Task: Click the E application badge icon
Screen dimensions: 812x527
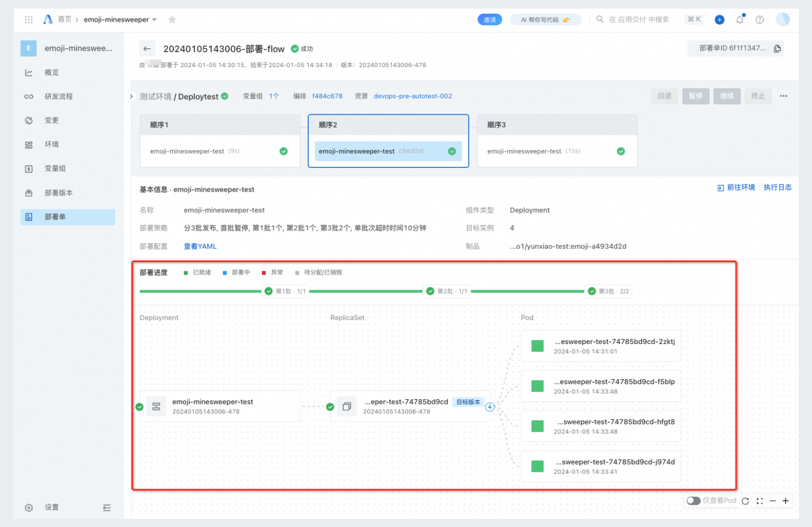Action: 29,48
